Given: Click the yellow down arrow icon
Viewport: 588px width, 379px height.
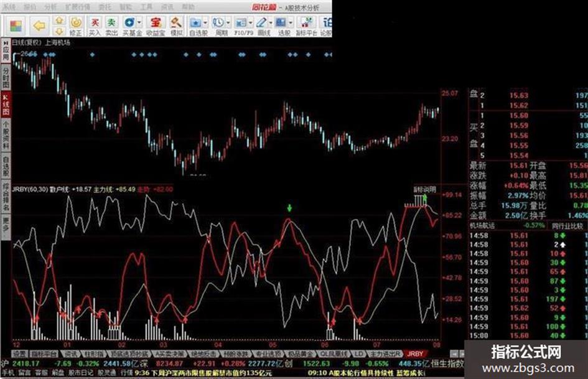Looking at the screenshot, I should [60, 31].
